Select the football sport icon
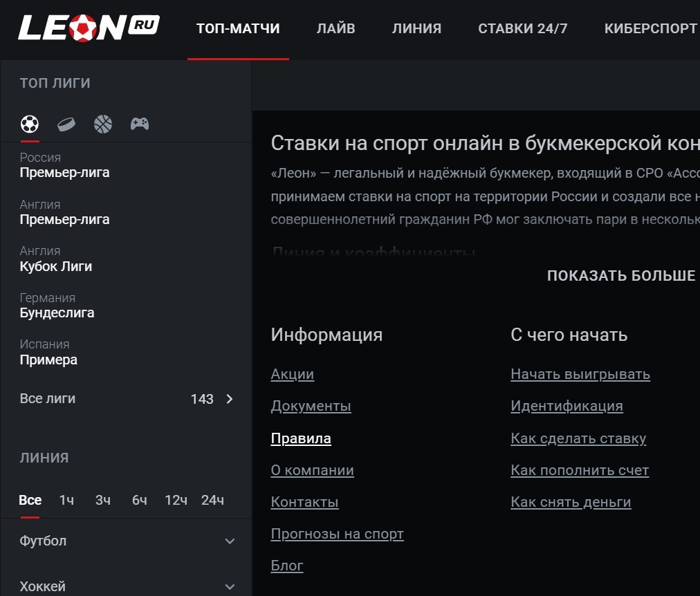 click(30, 124)
